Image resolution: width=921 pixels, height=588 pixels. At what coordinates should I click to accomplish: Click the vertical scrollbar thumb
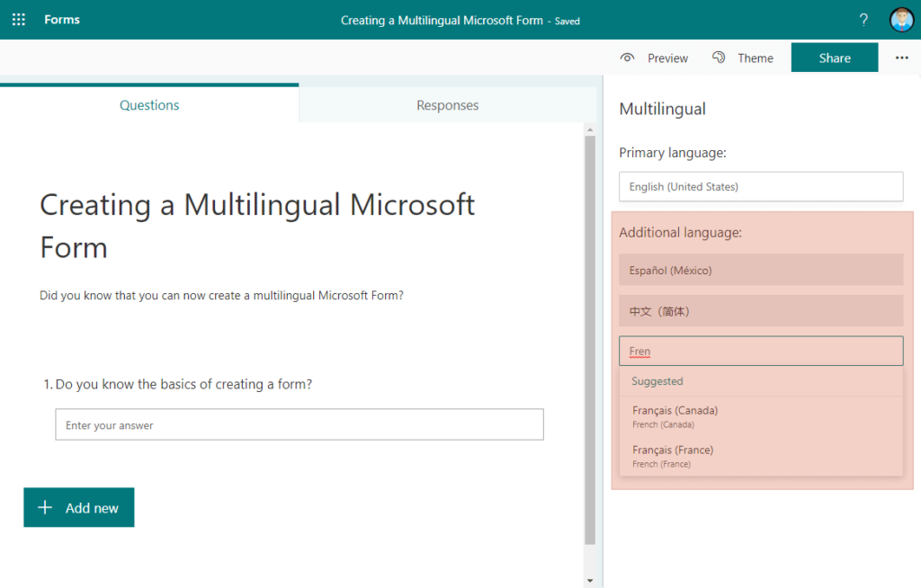(x=590, y=341)
